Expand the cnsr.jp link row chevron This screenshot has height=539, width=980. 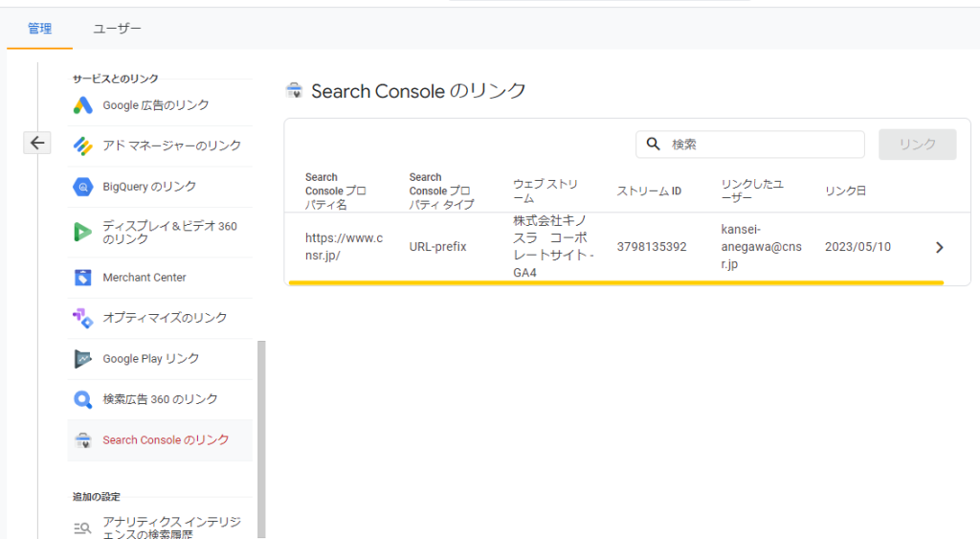click(x=940, y=248)
